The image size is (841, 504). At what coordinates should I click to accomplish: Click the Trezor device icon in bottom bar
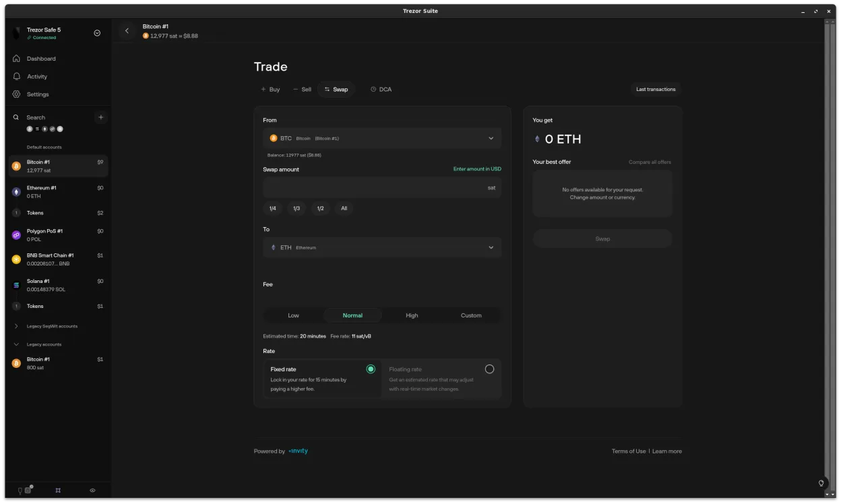tap(28, 490)
